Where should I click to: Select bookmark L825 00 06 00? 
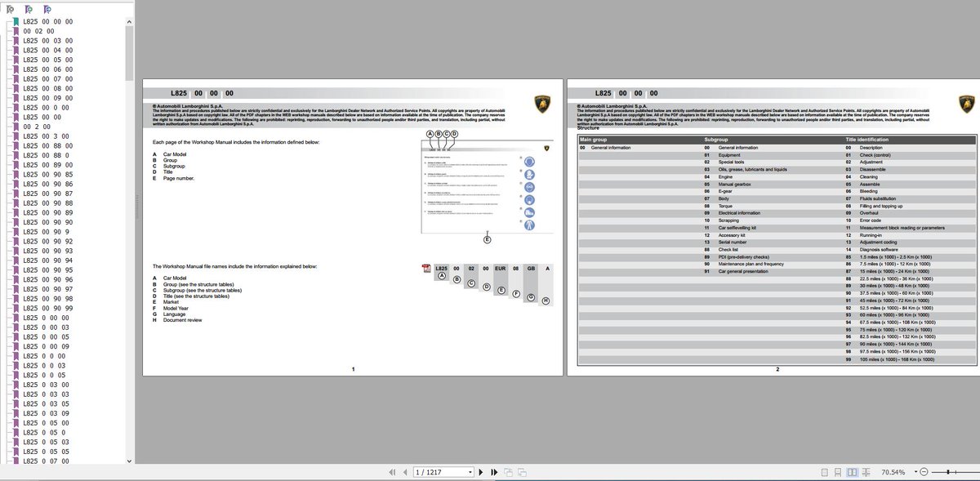pyautogui.click(x=47, y=69)
